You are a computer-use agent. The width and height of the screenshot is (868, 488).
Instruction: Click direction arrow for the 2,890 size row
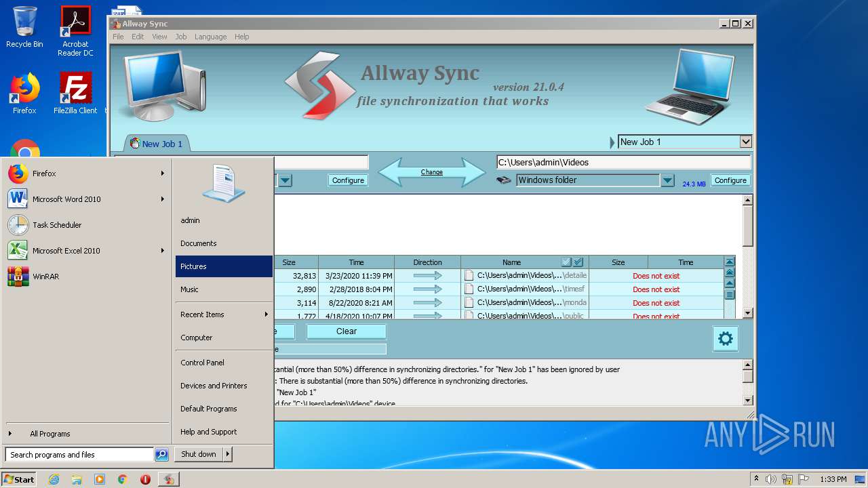tap(427, 289)
